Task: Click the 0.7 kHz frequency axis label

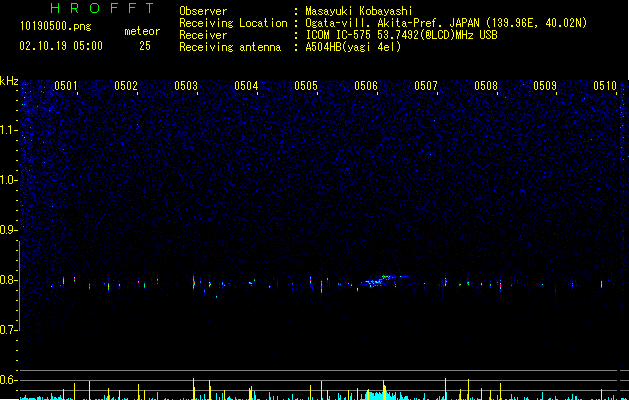Action: 9,330
